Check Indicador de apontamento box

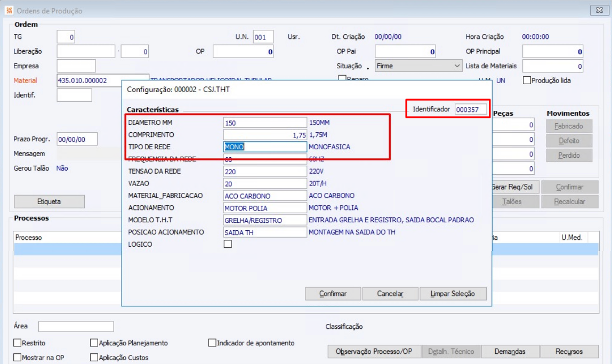[x=212, y=343]
